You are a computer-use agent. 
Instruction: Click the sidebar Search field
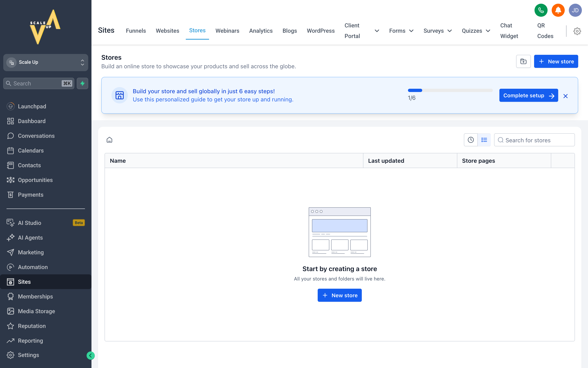39,83
